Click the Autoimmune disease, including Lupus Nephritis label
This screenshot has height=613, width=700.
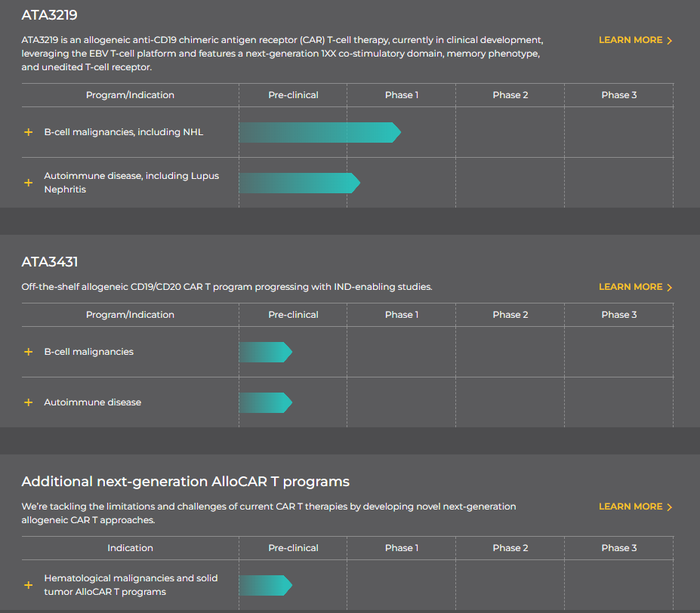click(131, 183)
